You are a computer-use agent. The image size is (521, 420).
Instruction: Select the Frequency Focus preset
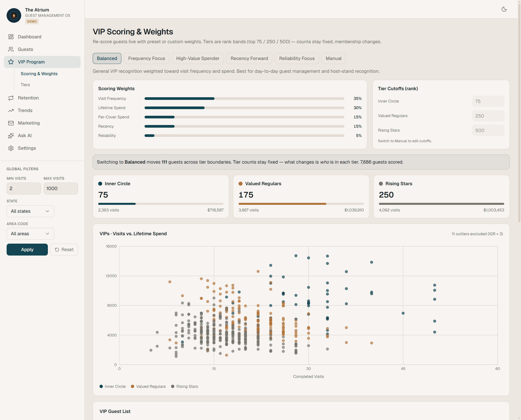click(x=147, y=58)
